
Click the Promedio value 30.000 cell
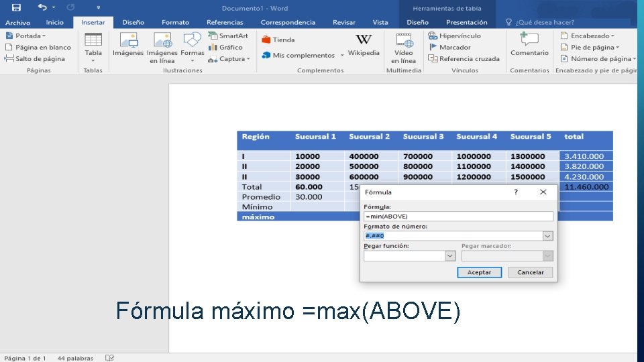click(x=317, y=196)
